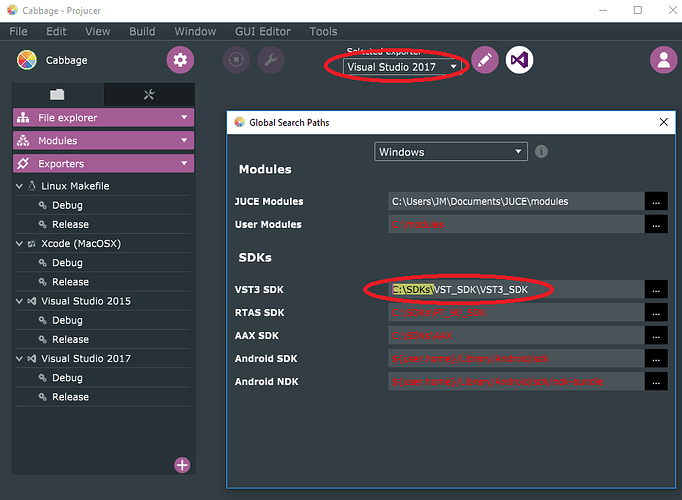Viewport: 682px width, 500px height.
Task: Browse for Android SDK folder
Action: (656, 359)
